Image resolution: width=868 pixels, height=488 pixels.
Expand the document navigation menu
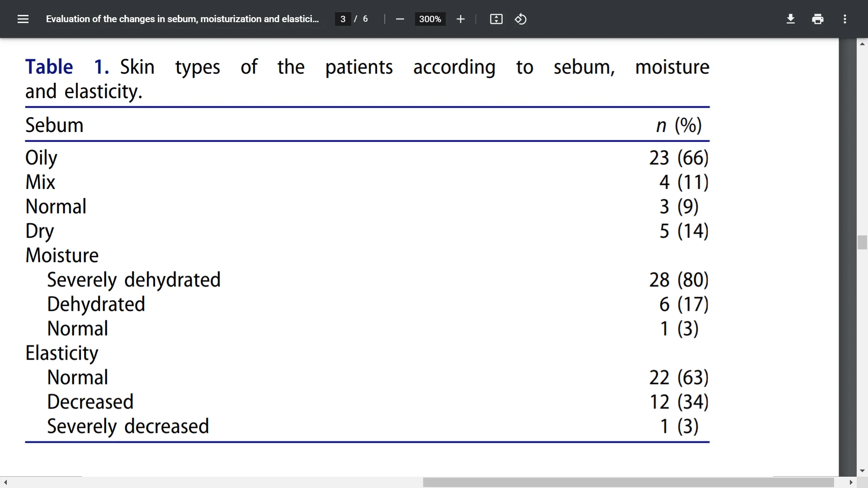(x=23, y=19)
